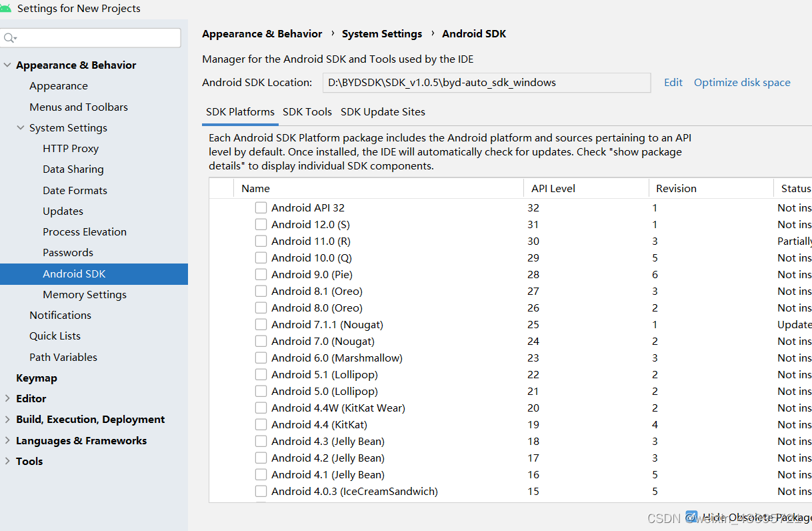Expand the Languages & Frameworks section
Viewport: 812px width, 531px height.
pos(7,440)
